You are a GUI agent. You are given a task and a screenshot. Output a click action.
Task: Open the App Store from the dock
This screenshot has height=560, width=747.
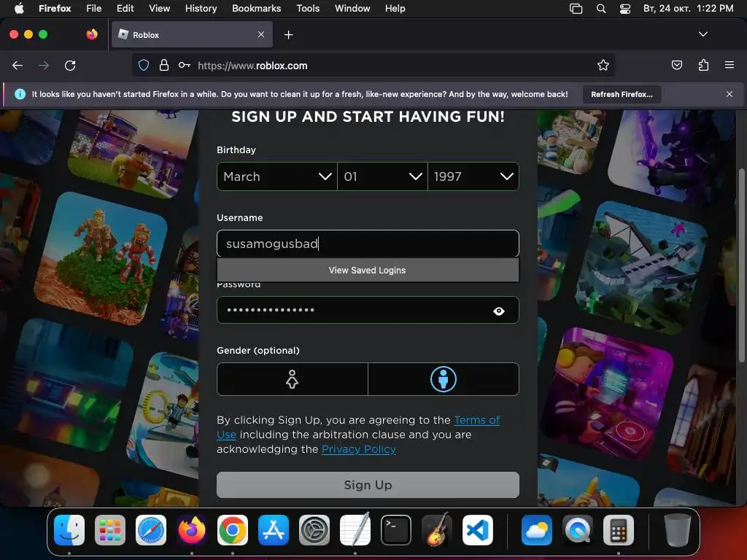pos(274,530)
